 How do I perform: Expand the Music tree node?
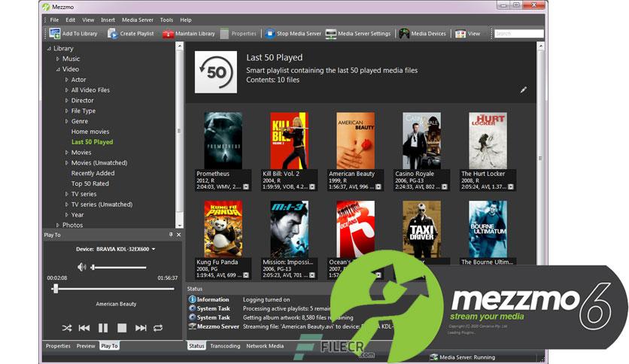click(x=58, y=59)
